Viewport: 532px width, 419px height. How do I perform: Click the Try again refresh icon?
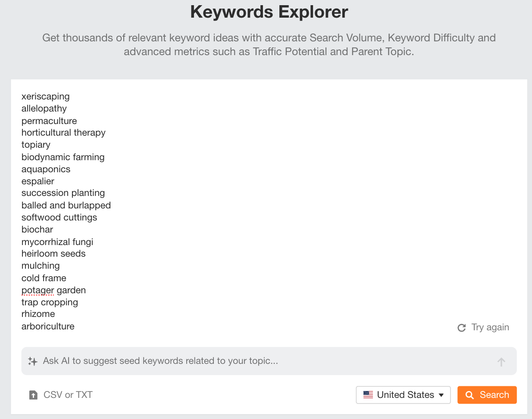(x=461, y=328)
